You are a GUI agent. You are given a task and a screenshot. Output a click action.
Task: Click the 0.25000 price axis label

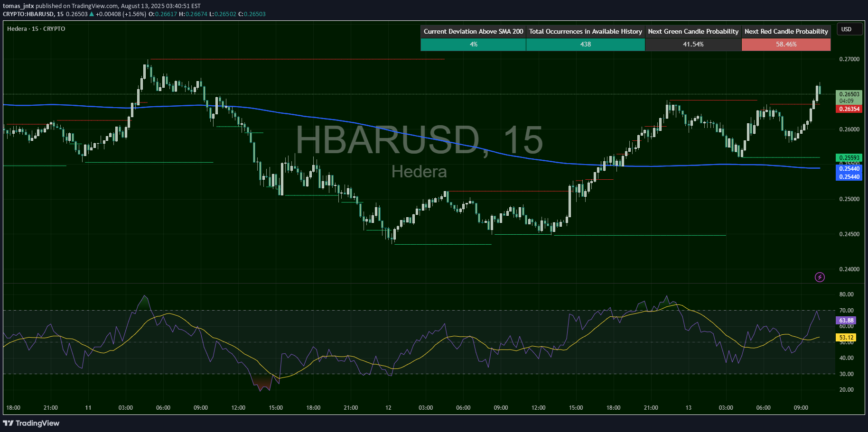[849, 199]
